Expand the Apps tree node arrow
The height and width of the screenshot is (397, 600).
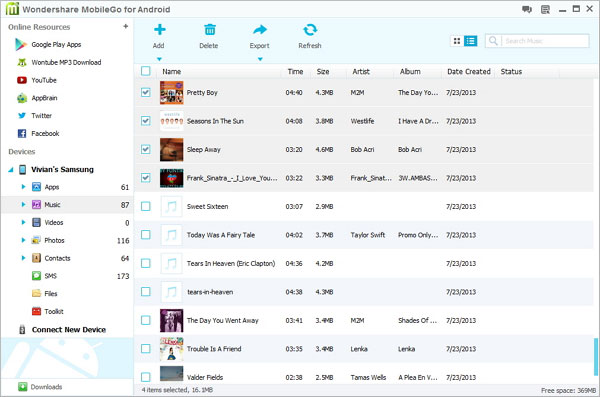[x=23, y=187]
